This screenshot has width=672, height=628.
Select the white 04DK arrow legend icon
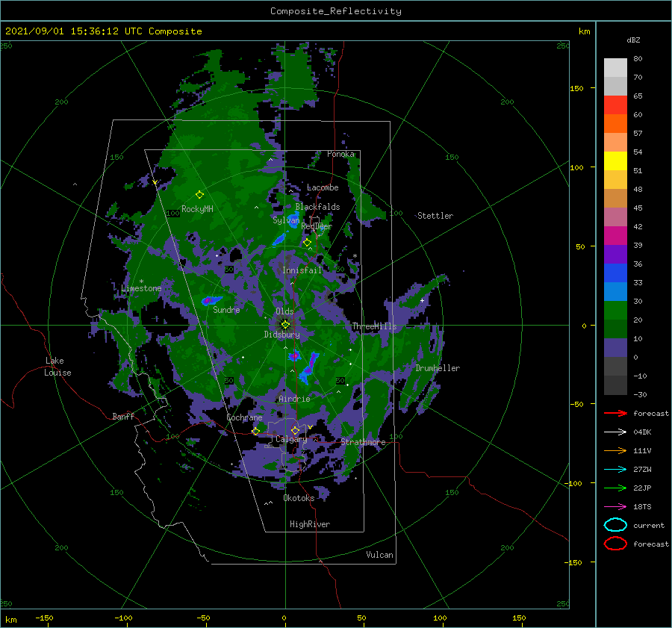615,432
